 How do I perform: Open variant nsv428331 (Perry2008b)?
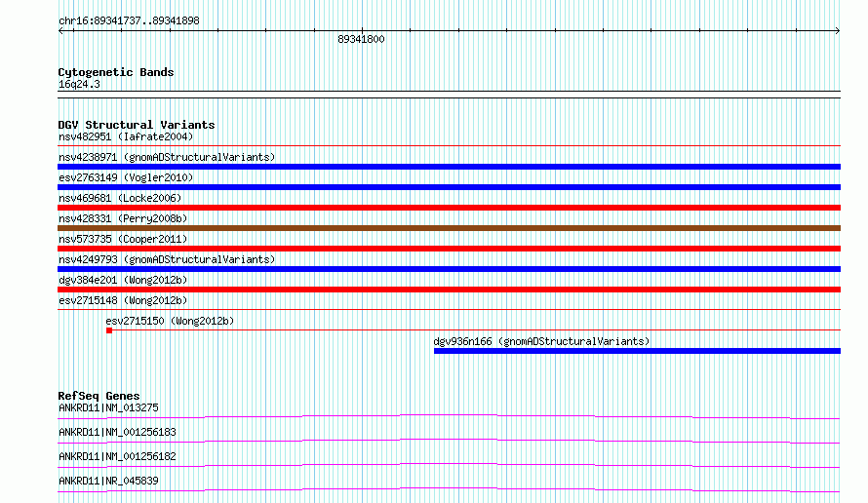[123, 218]
